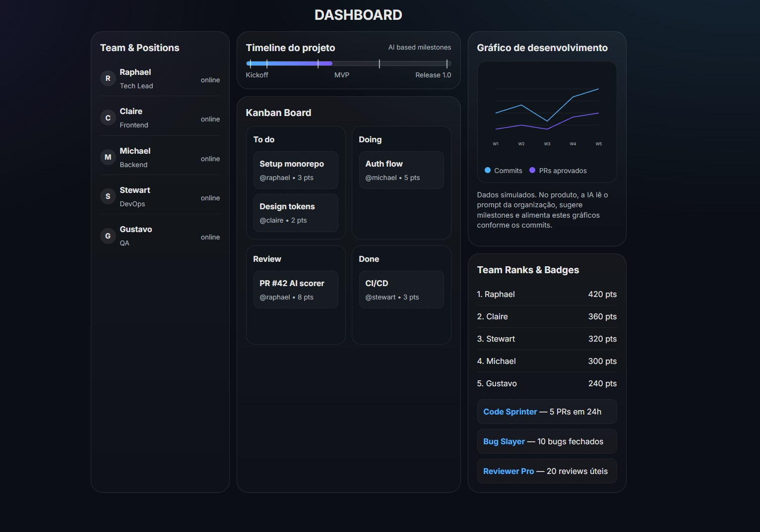
Task: Expand the To do column
Action: pyautogui.click(x=263, y=139)
